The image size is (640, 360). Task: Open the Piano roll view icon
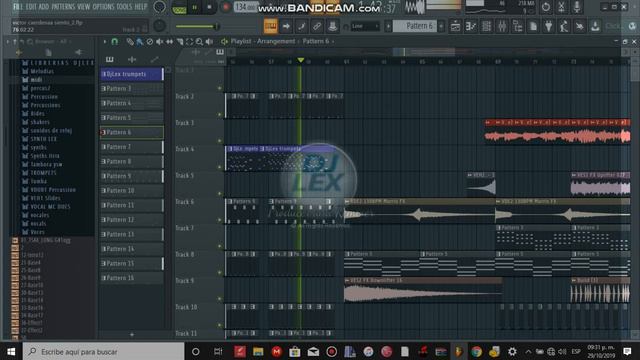pos(471,27)
